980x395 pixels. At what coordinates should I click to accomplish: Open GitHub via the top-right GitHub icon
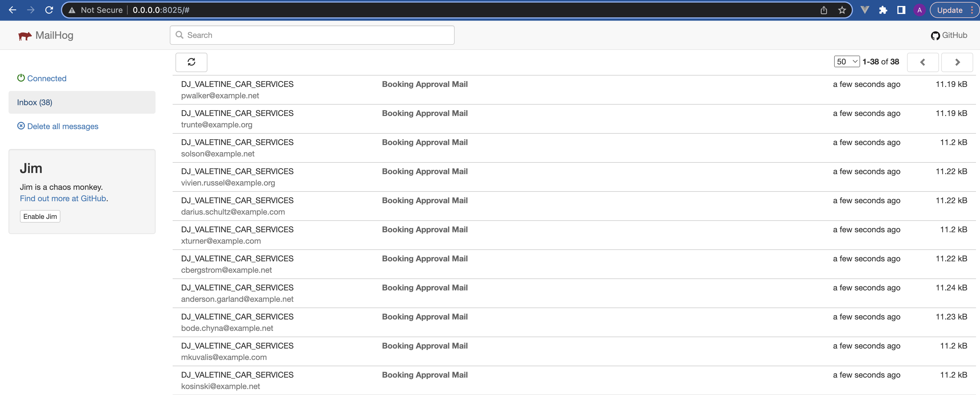click(x=936, y=35)
